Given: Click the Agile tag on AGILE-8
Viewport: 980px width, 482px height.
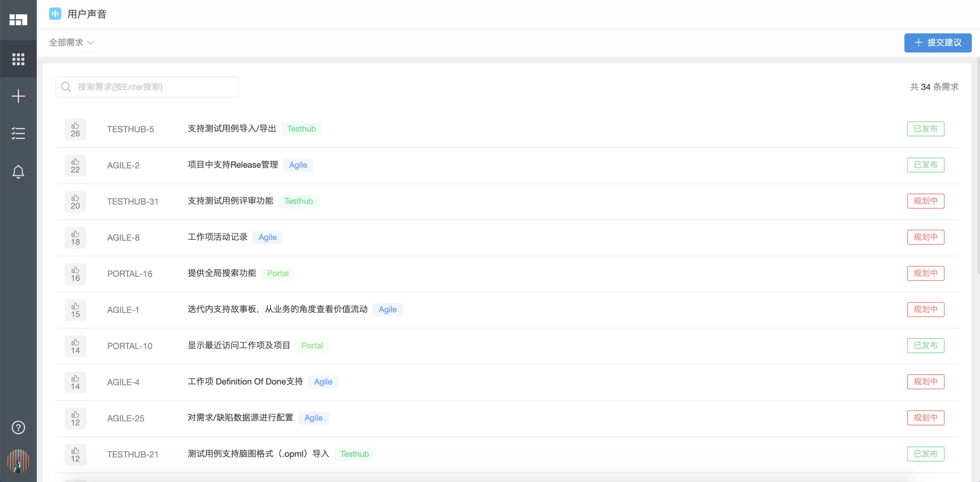Looking at the screenshot, I should 267,237.
